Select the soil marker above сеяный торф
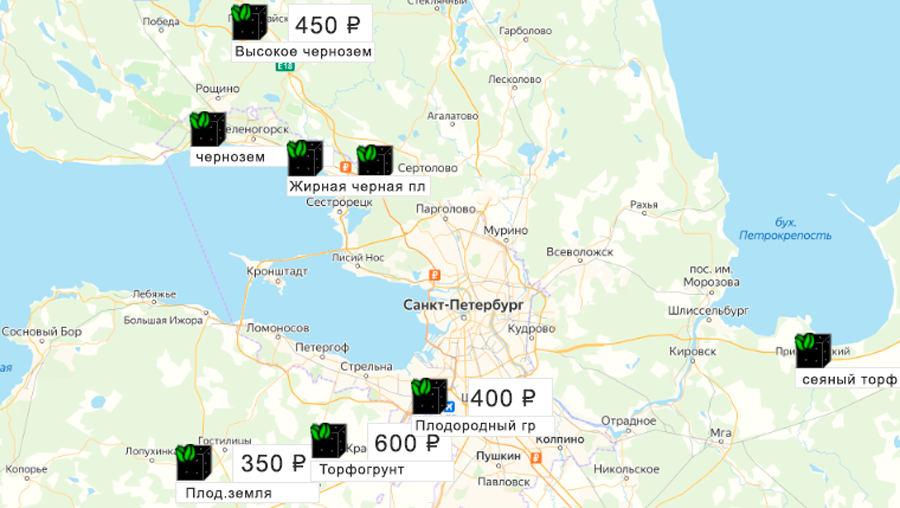This screenshot has height=508, width=900. click(813, 351)
